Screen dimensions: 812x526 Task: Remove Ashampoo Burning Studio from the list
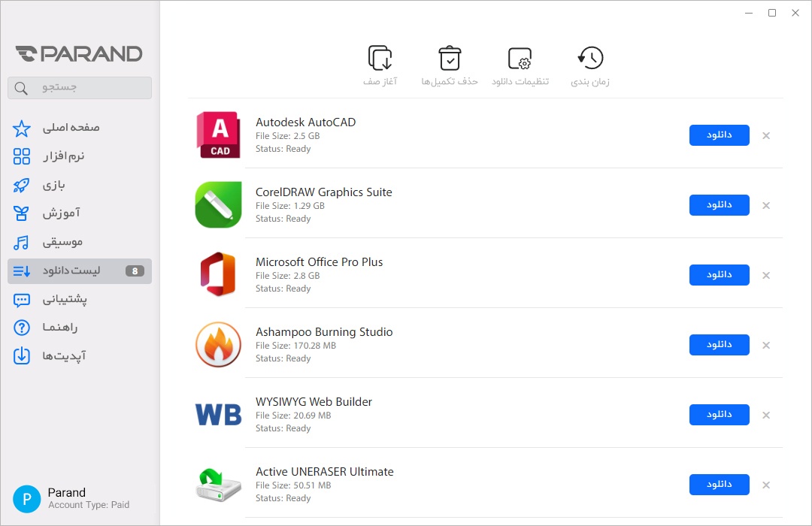[766, 346]
